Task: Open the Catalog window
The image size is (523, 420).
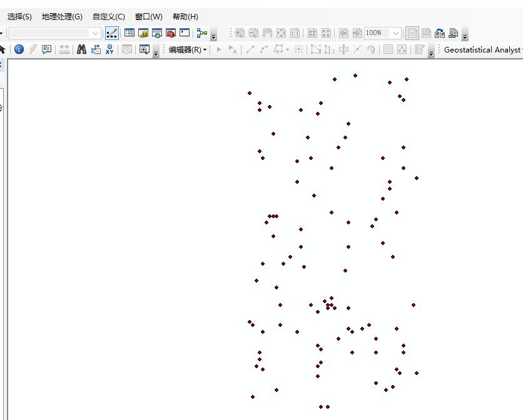Action: click(x=143, y=32)
